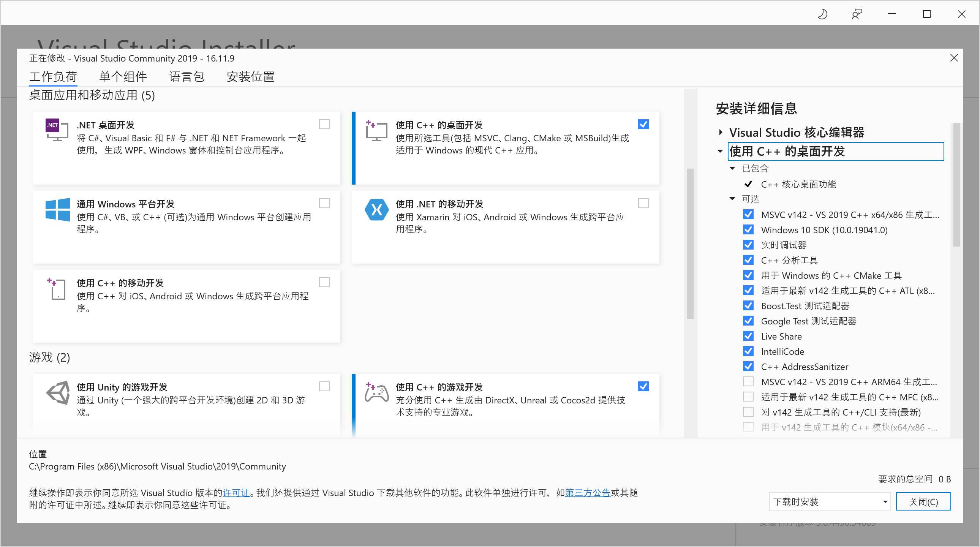
Task: Click the 关闭(C) button
Action: click(x=923, y=502)
